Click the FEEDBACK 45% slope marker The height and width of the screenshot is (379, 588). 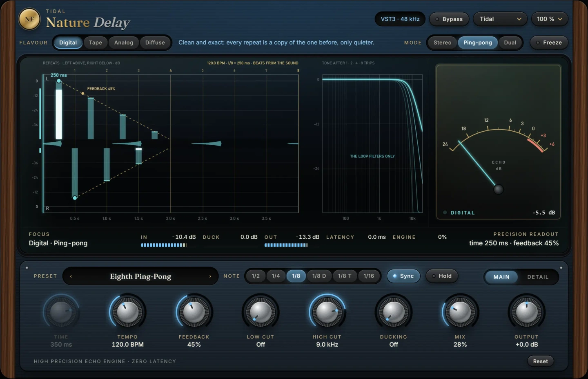pyautogui.click(x=83, y=94)
